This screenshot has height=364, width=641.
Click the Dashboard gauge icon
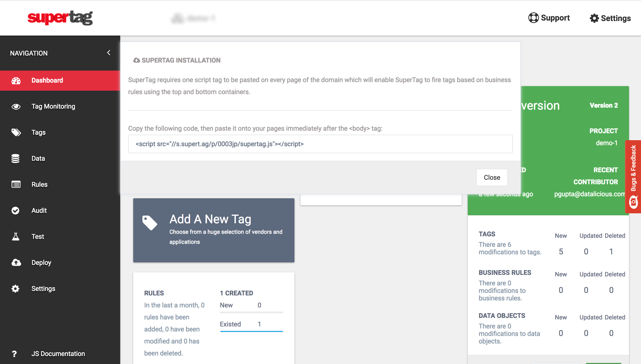pyautogui.click(x=16, y=80)
